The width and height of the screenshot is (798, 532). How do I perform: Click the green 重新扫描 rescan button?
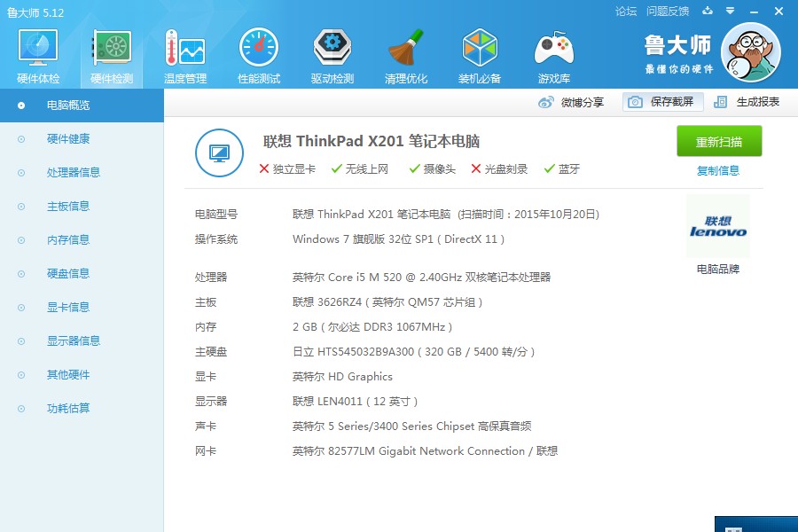pos(719,142)
